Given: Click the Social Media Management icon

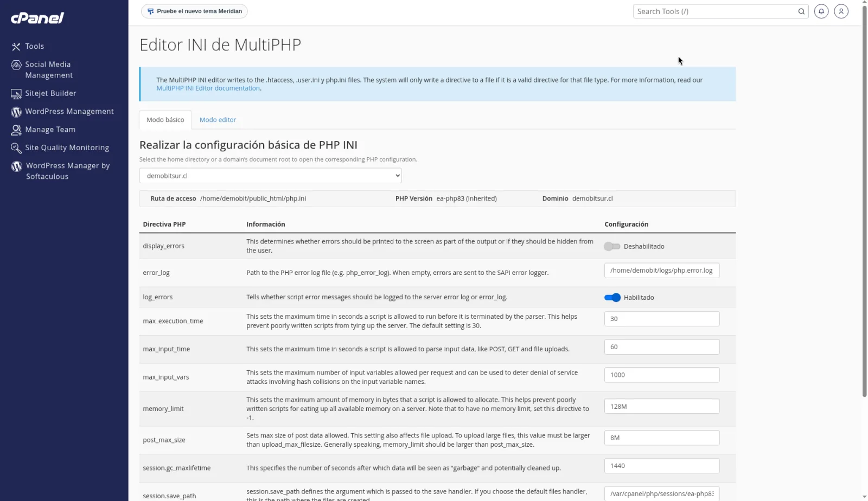Looking at the screenshot, I should click(x=16, y=65).
